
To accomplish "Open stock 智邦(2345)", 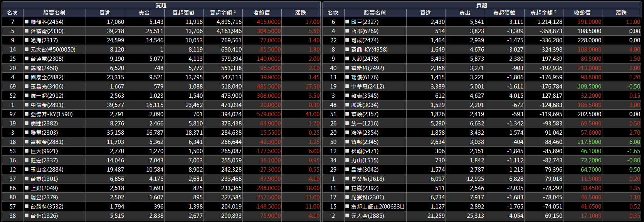I will [365, 142].
